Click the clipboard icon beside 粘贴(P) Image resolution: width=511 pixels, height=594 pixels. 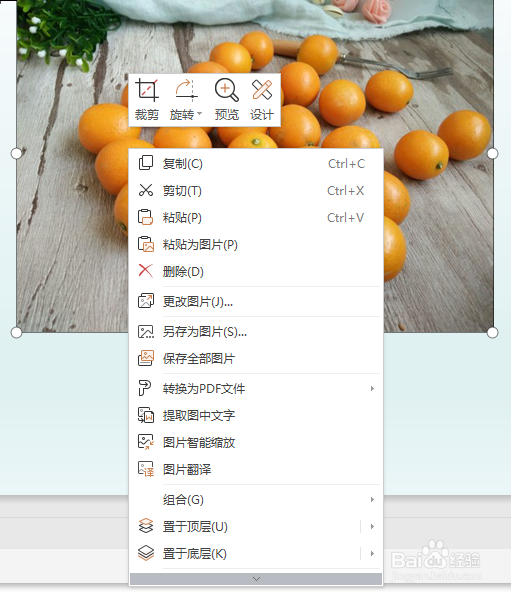(x=145, y=217)
